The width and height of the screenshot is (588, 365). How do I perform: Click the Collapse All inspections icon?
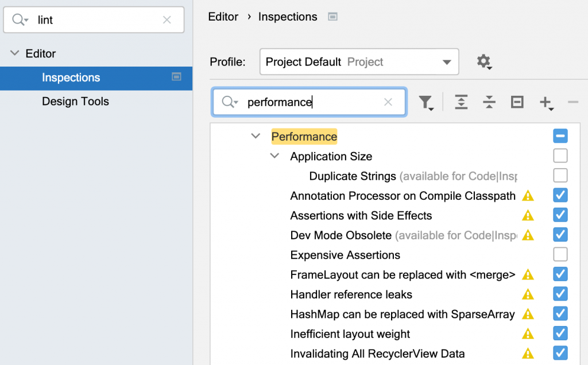coord(489,102)
